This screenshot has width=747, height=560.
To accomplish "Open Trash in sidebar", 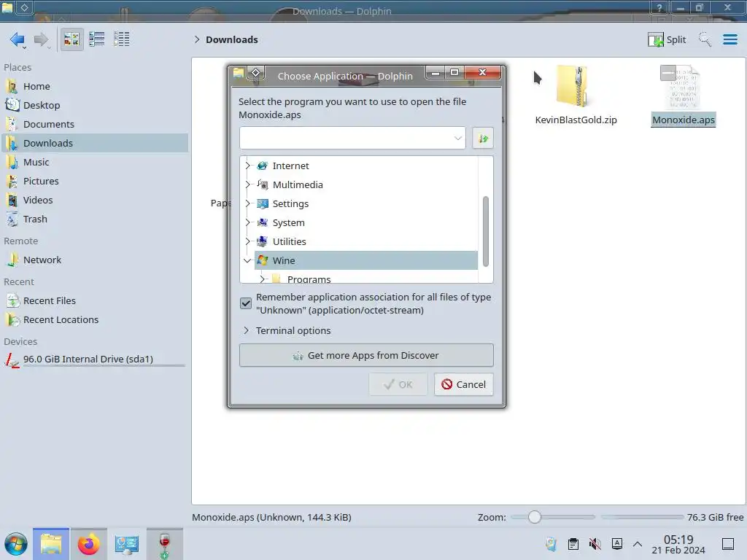I will (x=95, y=219).
